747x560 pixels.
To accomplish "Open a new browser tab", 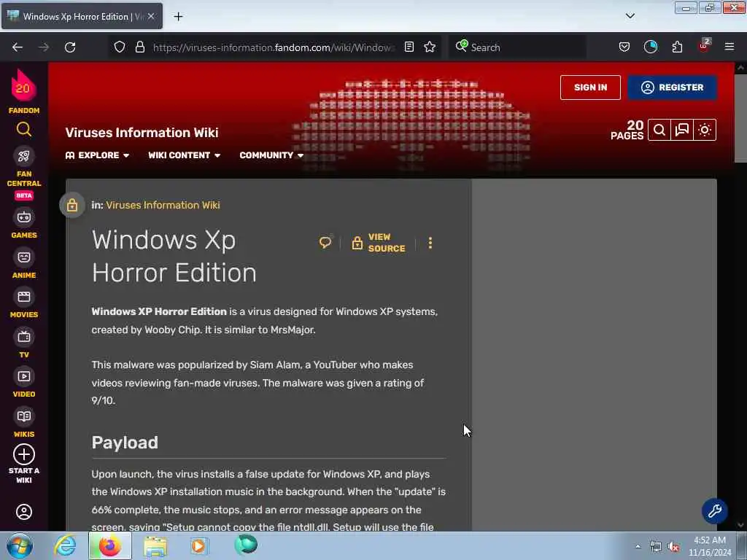I will 178,17.
